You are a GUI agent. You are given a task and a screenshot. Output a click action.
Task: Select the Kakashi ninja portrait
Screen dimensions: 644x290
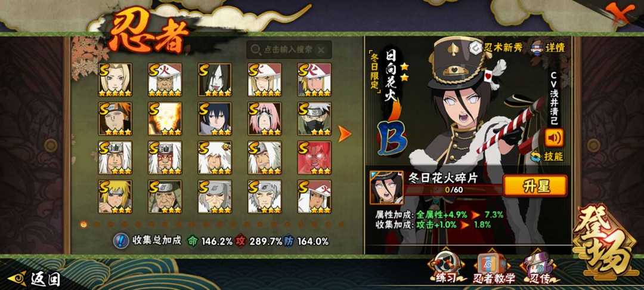click(315, 119)
